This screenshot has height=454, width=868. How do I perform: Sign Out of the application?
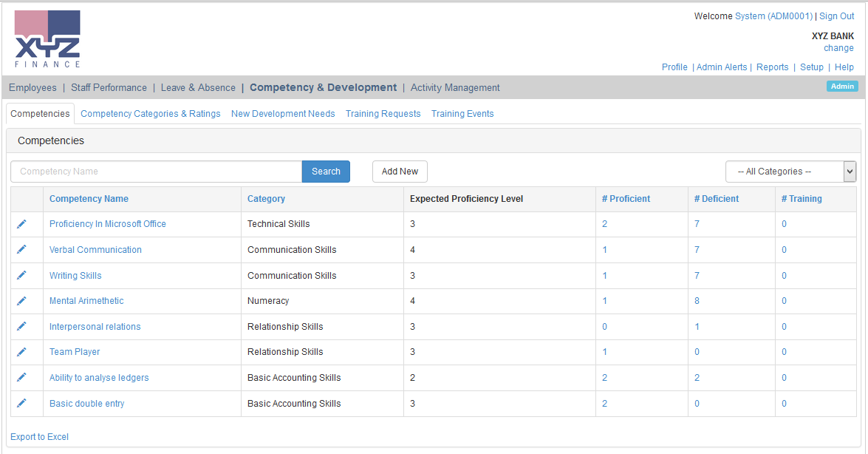[x=836, y=16]
